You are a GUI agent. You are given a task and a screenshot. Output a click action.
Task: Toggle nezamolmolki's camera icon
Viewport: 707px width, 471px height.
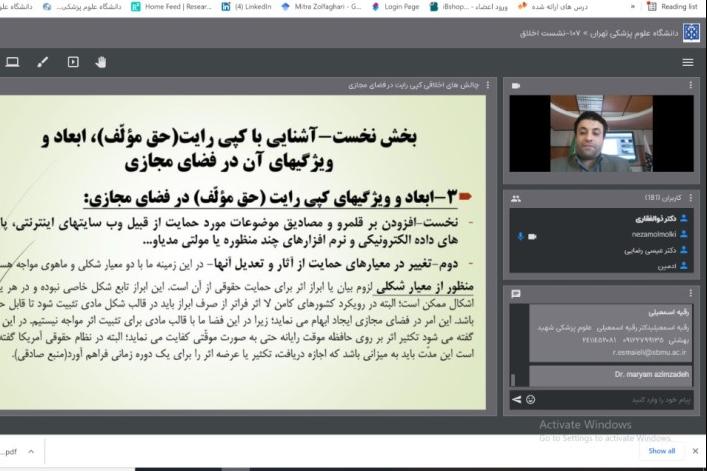[532, 236]
